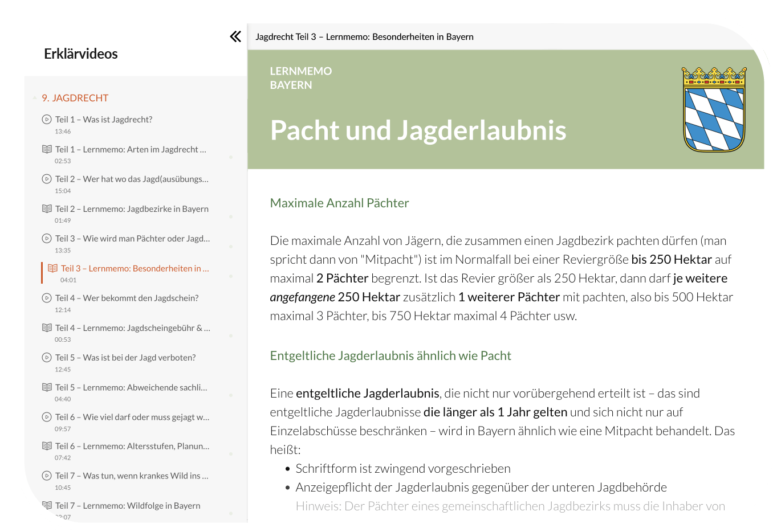773x532 pixels.
Task: Click play icon for Teil 5 – Was ist bei der Jagd verboten?
Action: [x=47, y=358]
